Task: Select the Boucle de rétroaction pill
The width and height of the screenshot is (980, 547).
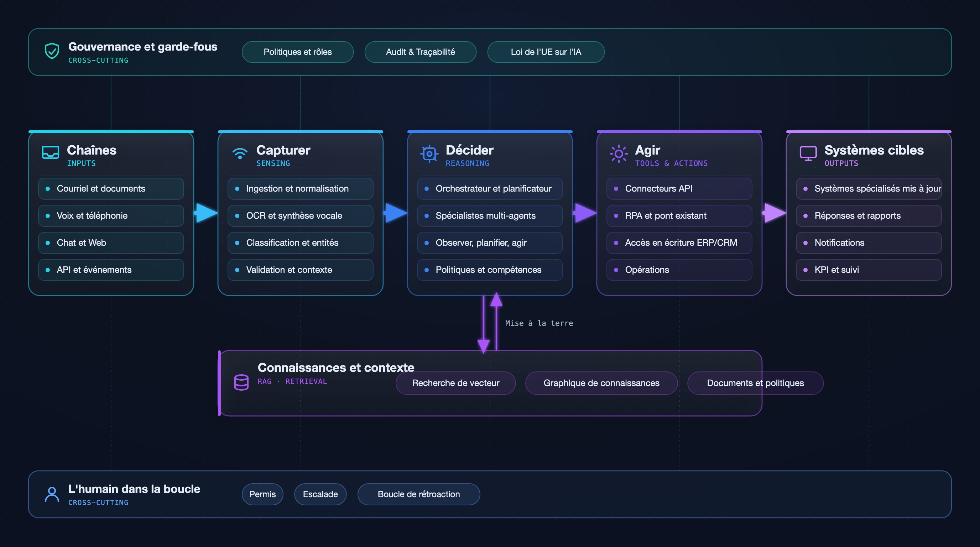Action: (x=419, y=494)
